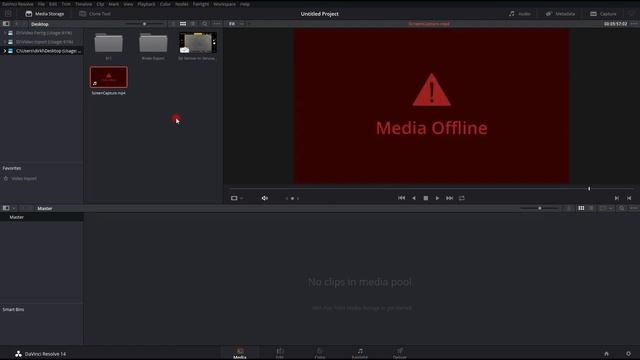Select the second folder thumbnail in media storage
640x360 pixels.
click(153, 43)
